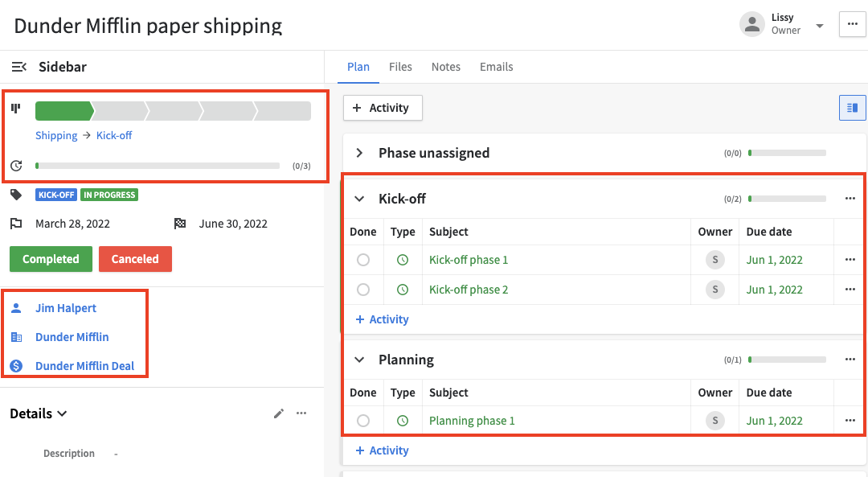Click the checkered finish flag by June 30, 2022

[180, 224]
